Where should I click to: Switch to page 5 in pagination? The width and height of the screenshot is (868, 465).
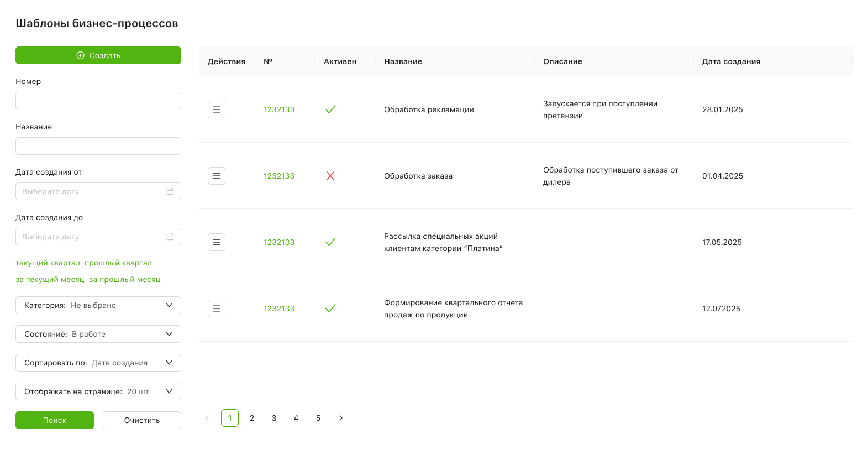pyautogui.click(x=318, y=418)
